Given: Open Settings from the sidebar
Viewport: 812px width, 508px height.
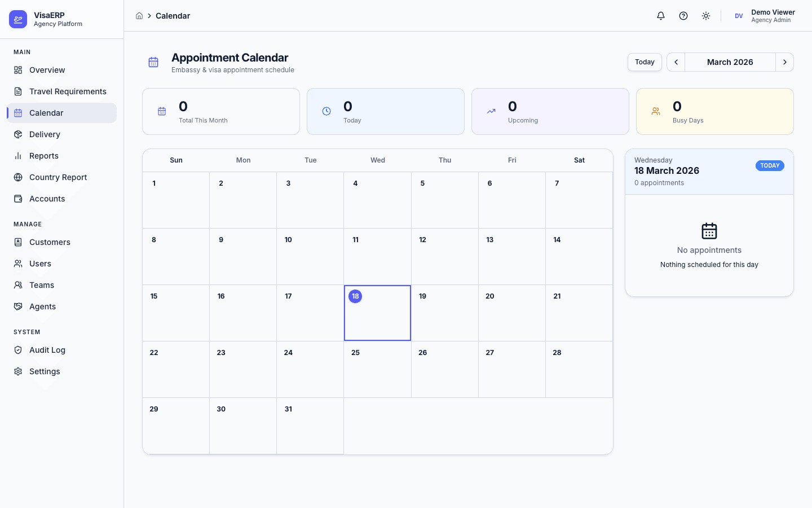Looking at the screenshot, I should (x=45, y=371).
